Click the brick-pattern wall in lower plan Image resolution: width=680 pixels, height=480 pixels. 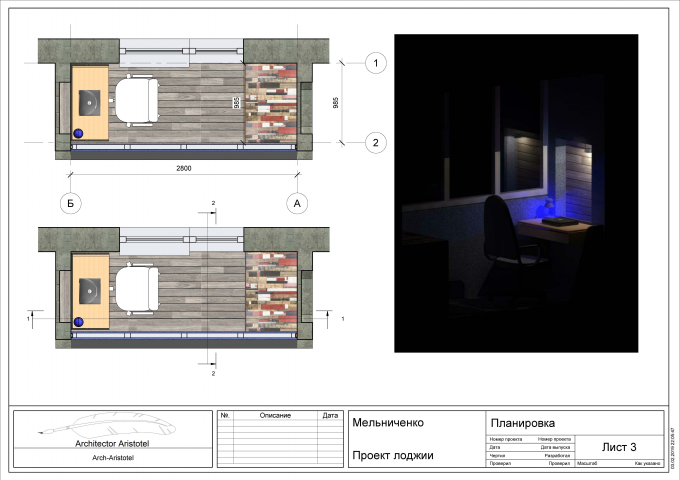point(271,293)
